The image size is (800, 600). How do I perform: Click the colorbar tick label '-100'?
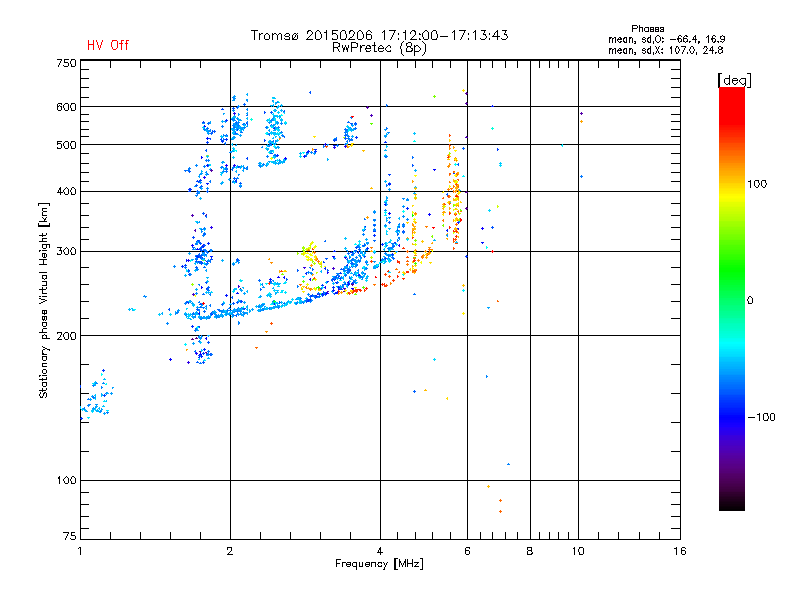[x=761, y=417]
